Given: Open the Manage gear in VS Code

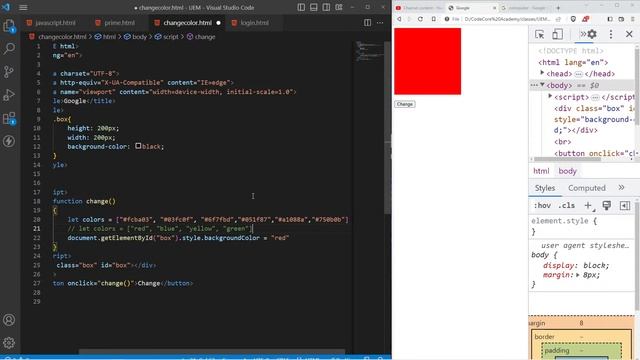Looking at the screenshot, I should (x=9, y=343).
